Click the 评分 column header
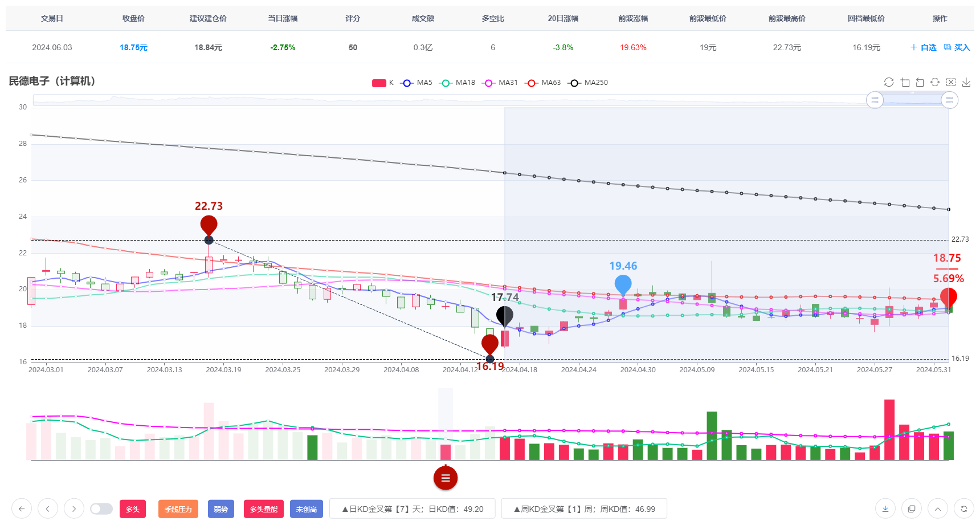Viewport: 980px width, 521px height. point(353,18)
